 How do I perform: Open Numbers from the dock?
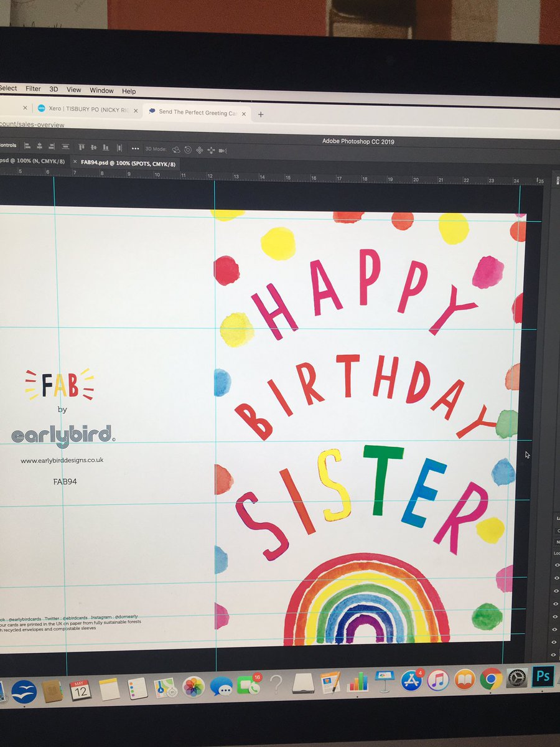357,682
